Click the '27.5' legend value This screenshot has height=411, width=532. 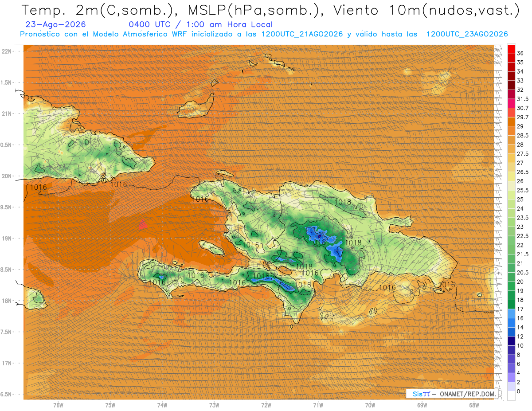coord(523,154)
